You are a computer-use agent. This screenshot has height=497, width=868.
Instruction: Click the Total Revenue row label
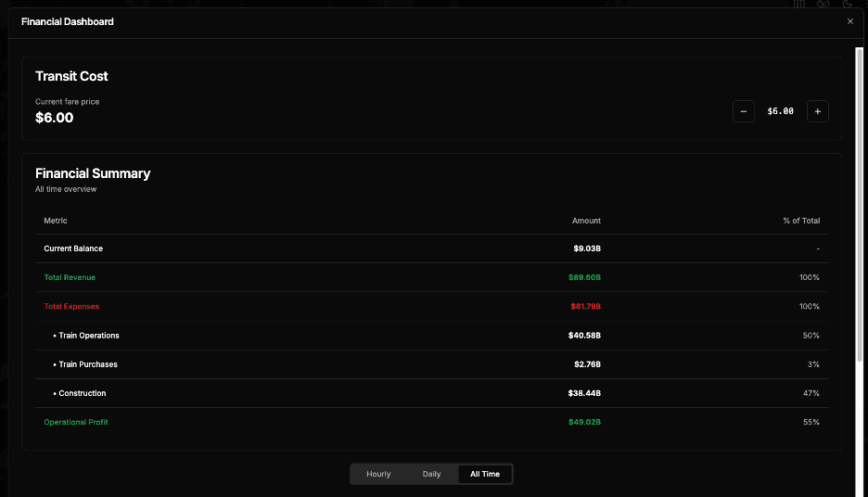pos(70,277)
